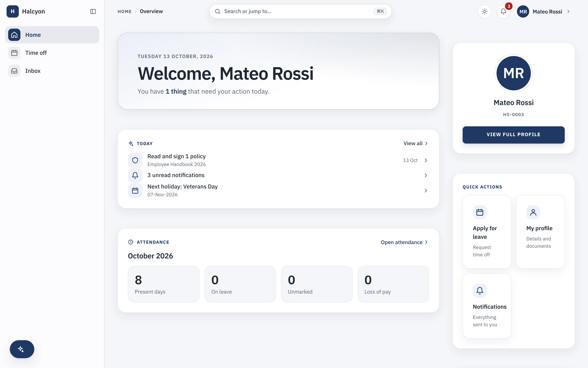Go to the HOME breadcrumb
This screenshot has height=368, width=588.
(x=124, y=11)
